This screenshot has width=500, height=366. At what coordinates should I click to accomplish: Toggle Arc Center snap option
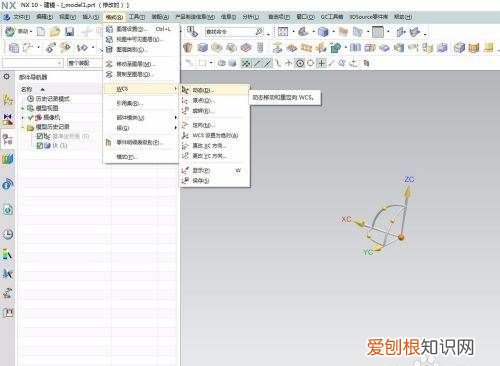pyautogui.click(x=300, y=63)
